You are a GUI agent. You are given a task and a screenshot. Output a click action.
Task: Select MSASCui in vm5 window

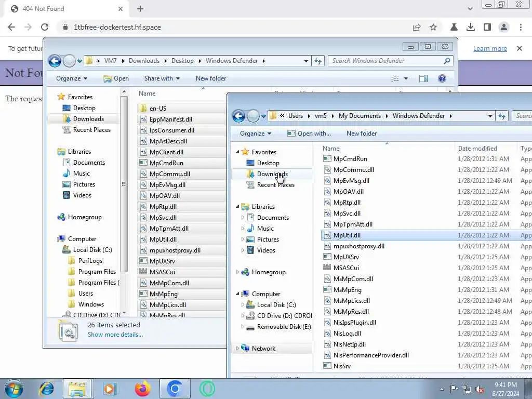[346, 268]
